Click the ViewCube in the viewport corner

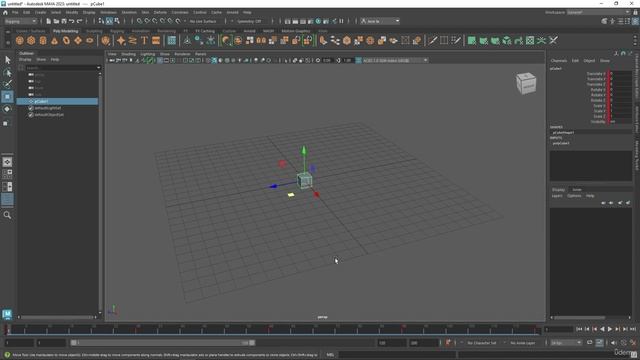(x=526, y=83)
